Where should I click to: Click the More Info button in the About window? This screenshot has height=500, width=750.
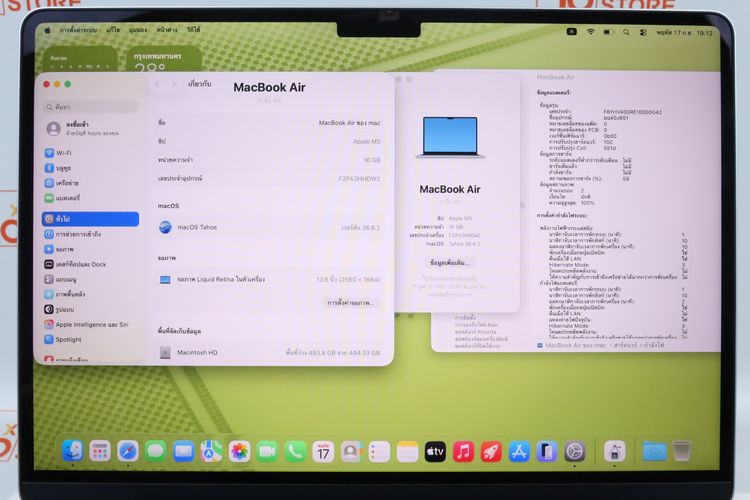click(x=449, y=263)
